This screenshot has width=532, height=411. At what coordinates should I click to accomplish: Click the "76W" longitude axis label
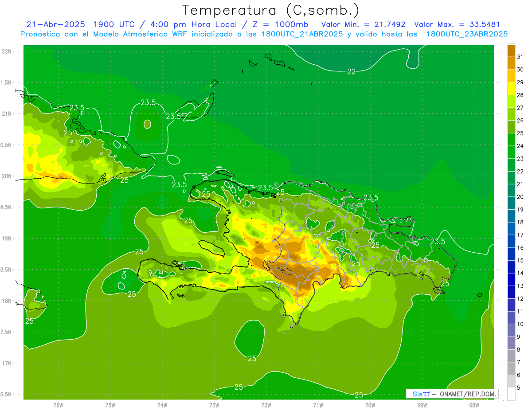click(x=58, y=405)
